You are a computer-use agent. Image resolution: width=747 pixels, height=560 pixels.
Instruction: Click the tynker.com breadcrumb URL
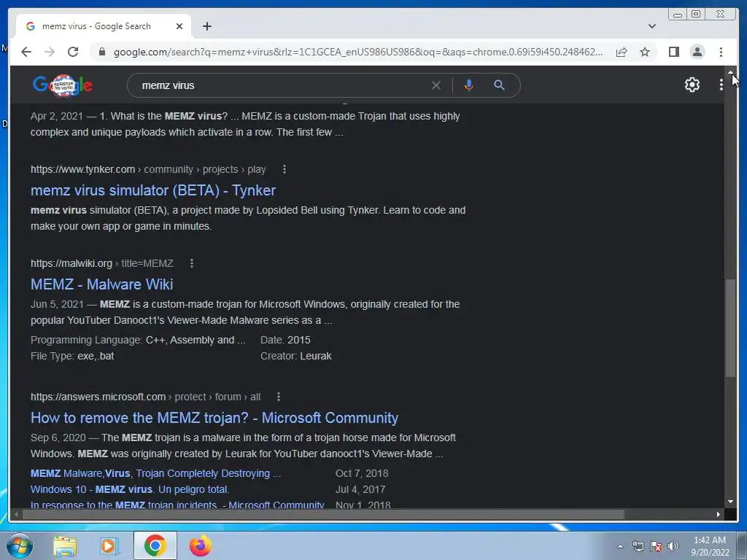148,169
